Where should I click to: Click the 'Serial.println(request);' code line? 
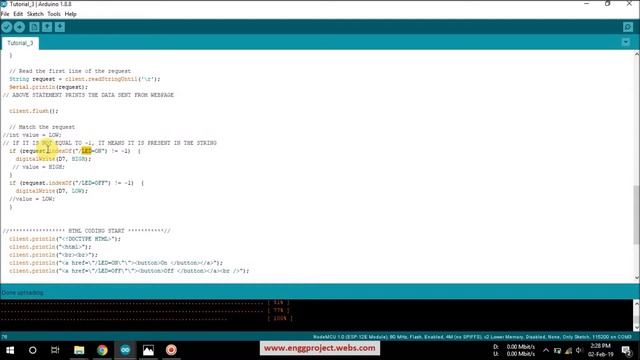(x=49, y=87)
